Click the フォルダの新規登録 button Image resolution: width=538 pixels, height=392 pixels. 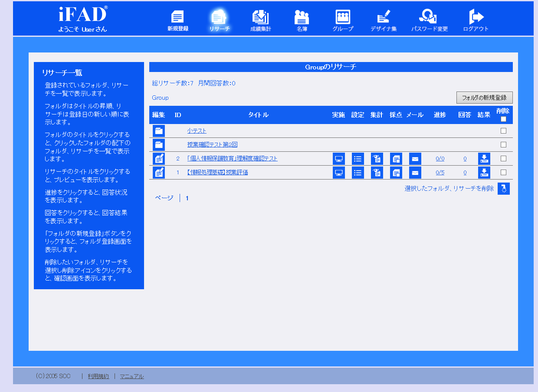(485, 98)
